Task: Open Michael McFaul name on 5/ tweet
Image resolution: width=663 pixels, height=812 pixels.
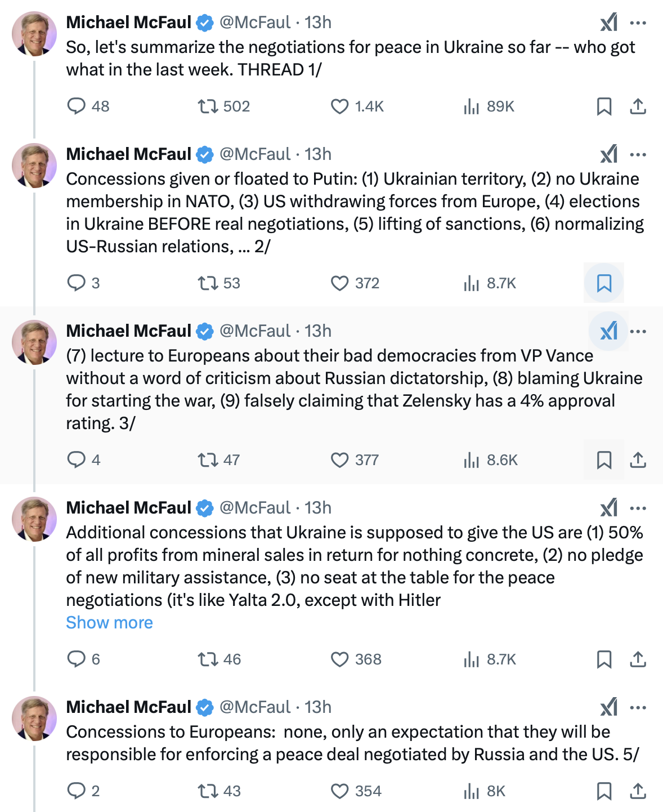Action: [129, 707]
